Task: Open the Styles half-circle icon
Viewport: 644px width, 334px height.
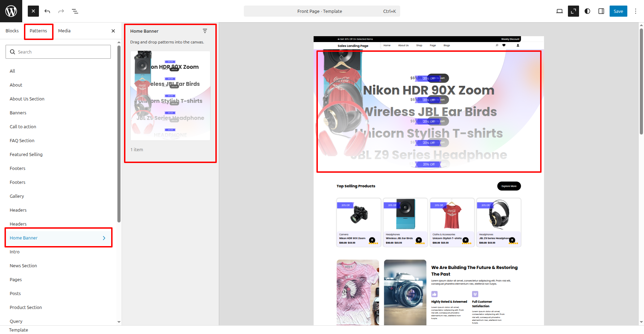Action: coord(587,11)
